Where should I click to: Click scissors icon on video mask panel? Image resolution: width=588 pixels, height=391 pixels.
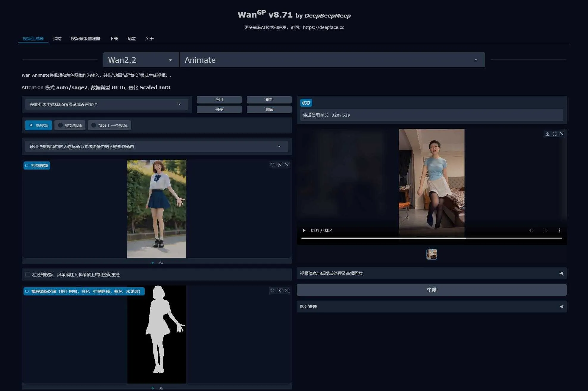(x=279, y=290)
